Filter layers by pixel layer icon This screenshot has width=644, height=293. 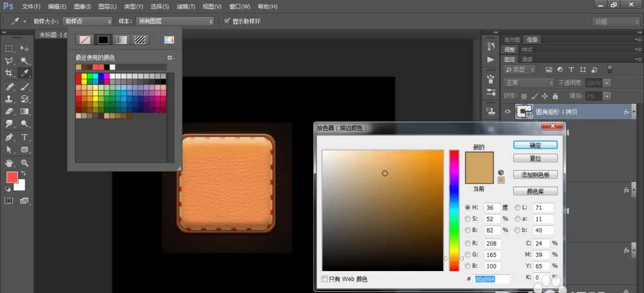(x=548, y=70)
